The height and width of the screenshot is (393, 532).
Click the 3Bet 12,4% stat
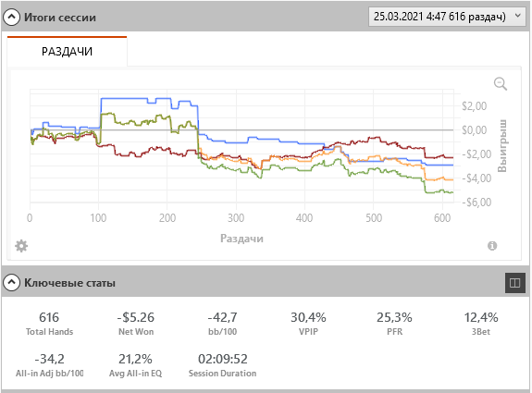point(481,323)
